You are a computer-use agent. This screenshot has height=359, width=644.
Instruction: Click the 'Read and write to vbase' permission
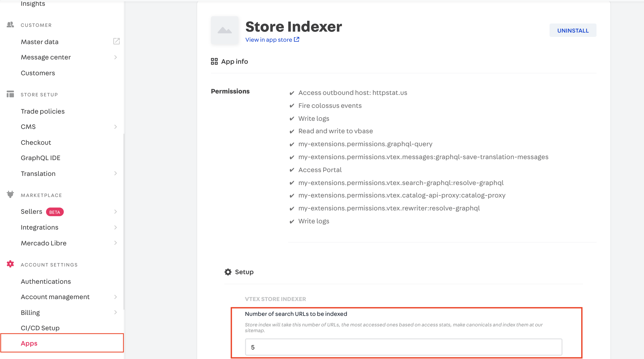(335, 131)
